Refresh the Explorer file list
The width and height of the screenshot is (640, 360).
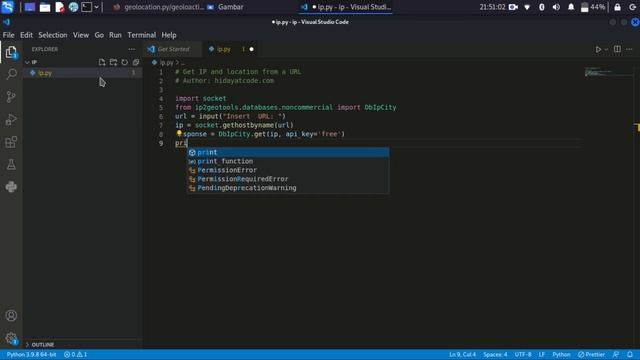point(124,62)
